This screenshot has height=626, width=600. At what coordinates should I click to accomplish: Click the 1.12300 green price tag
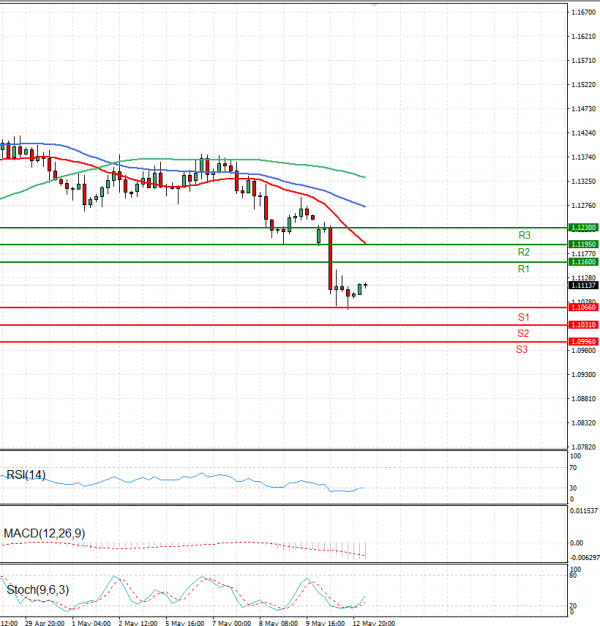(x=583, y=228)
